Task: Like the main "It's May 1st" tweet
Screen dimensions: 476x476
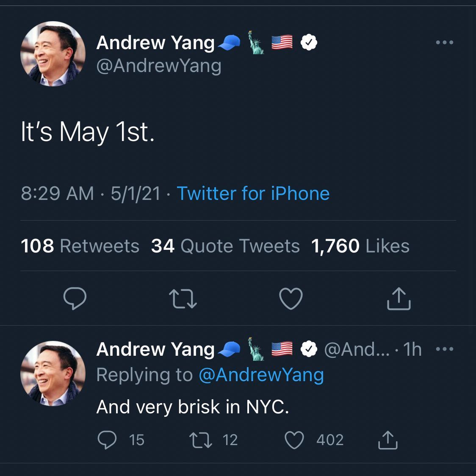Action: pos(291,299)
